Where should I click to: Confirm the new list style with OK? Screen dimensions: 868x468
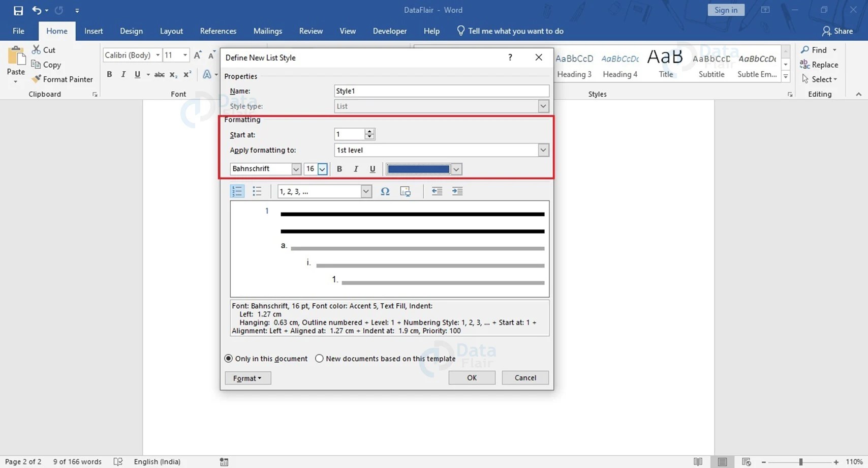click(472, 377)
